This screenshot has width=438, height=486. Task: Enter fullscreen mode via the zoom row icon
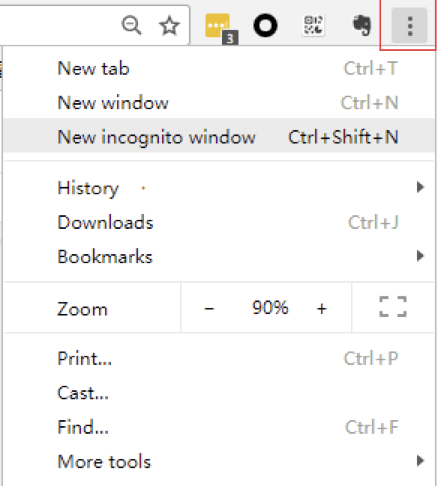(x=393, y=307)
